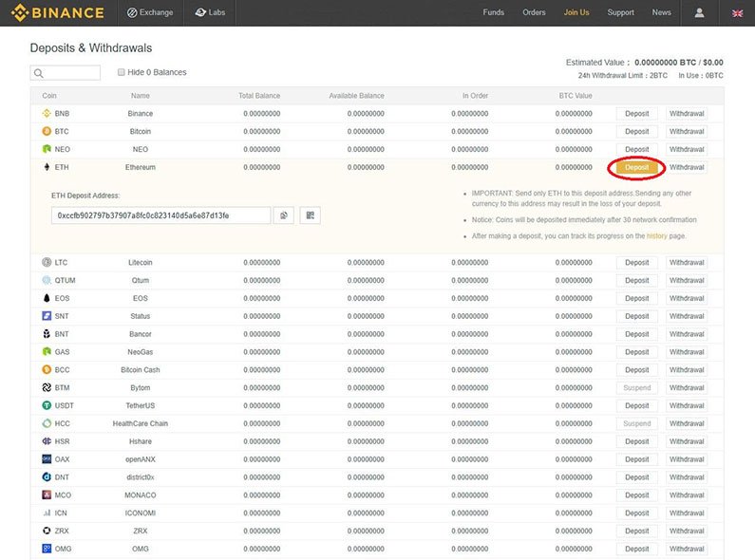Viewport: 755px width, 560px height.
Task: Open the Exchange menu
Action: 150,12
